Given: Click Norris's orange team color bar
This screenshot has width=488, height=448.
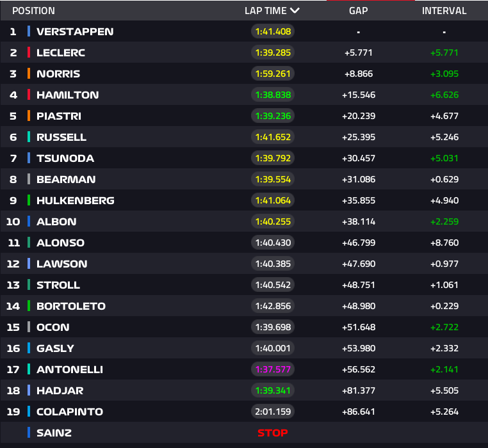Looking at the screenshot, I should pos(29,74).
